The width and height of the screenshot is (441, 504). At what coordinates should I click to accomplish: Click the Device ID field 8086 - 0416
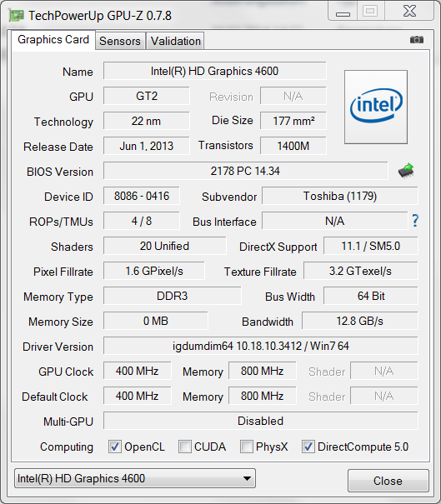[x=142, y=196]
